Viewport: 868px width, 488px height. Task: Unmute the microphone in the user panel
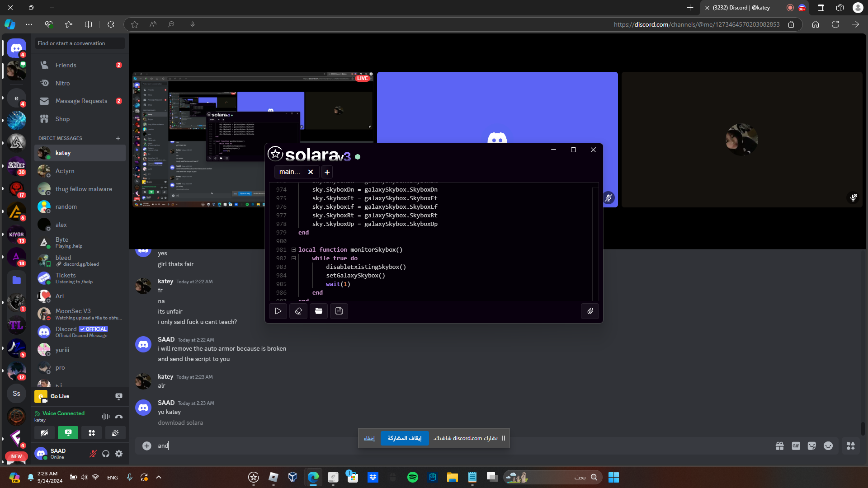pos(93,454)
